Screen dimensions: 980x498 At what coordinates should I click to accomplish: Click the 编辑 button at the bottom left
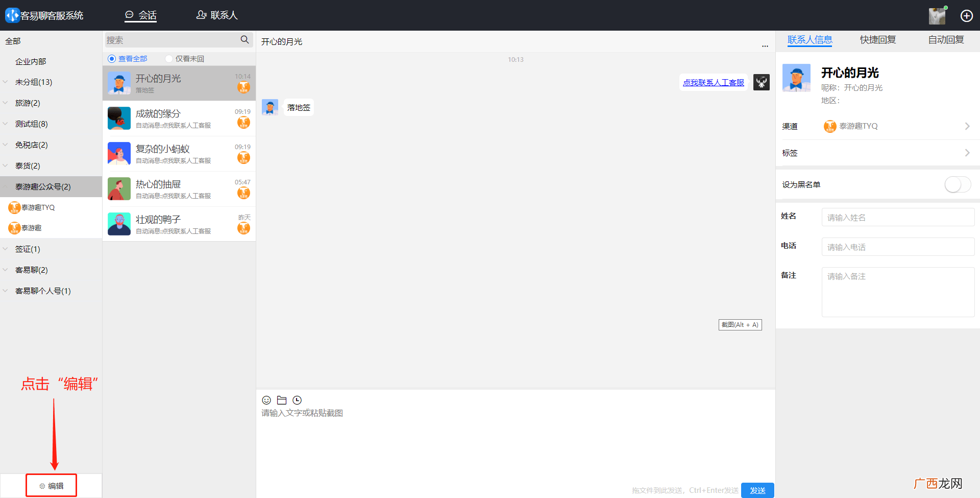pos(51,486)
